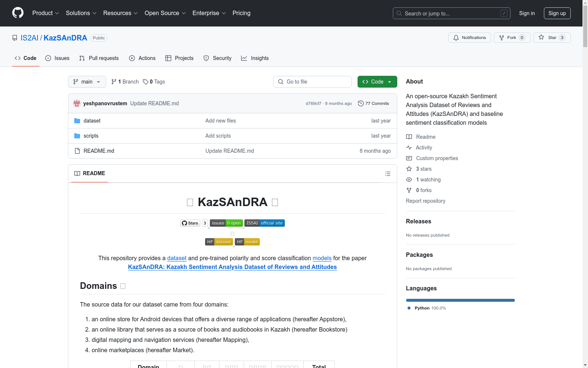Click the HF dataset badge
Image resolution: width=588 pixels, height=368 pixels.
click(219, 242)
